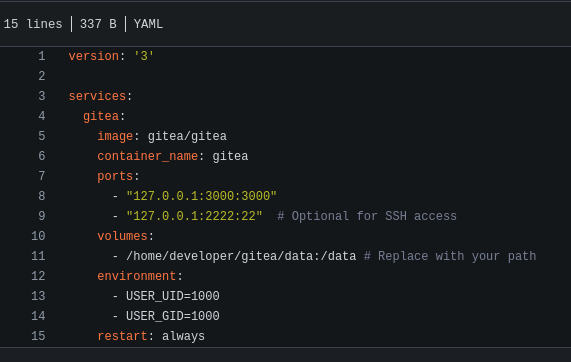
Task: Click the 'USER_UID=1000' environment entry
Action: [x=173, y=296]
